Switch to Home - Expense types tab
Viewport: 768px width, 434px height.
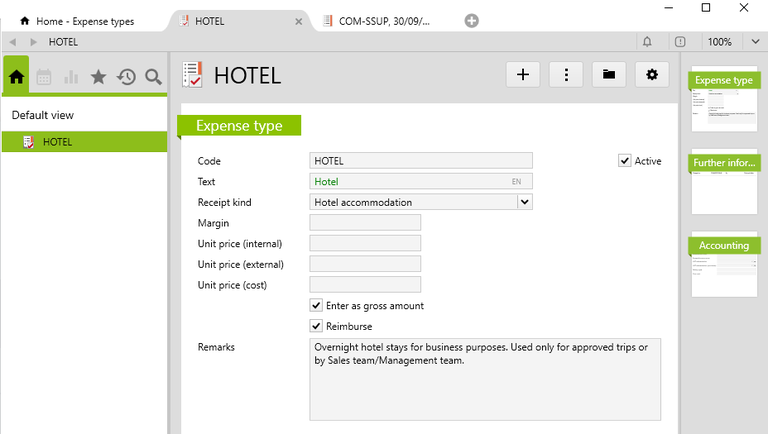[x=85, y=21]
